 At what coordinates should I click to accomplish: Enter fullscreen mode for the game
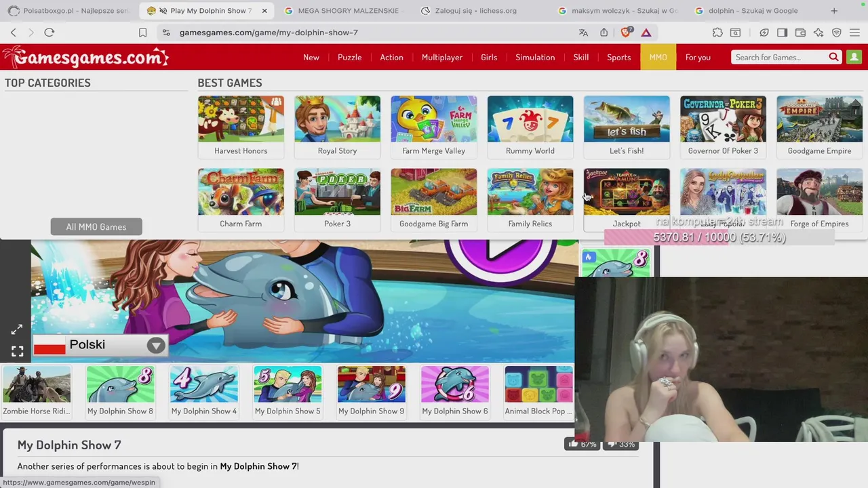coord(17,351)
